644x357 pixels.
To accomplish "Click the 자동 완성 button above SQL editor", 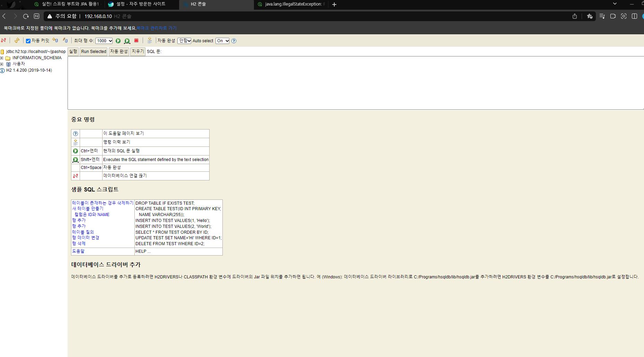I will [x=119, y=52].
